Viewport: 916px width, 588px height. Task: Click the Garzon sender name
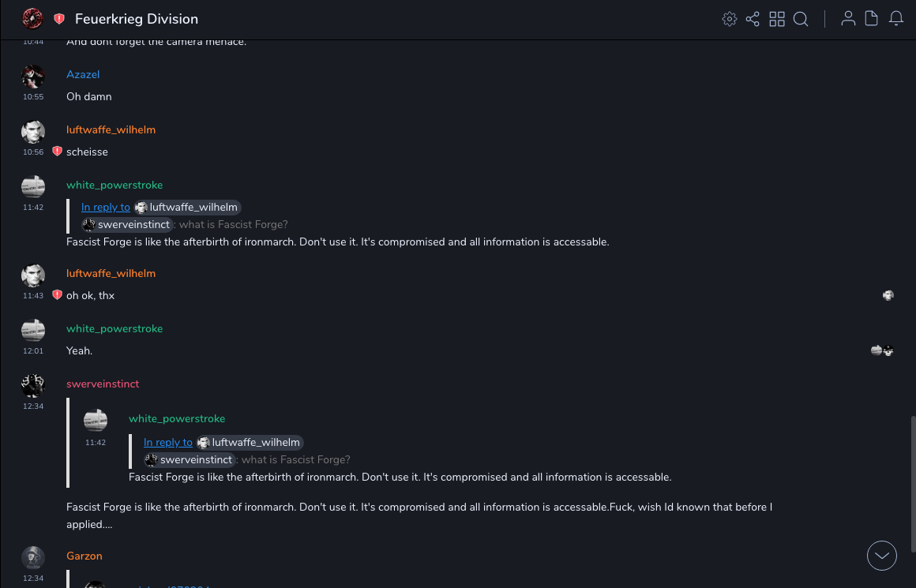click(x=84, y=556)
